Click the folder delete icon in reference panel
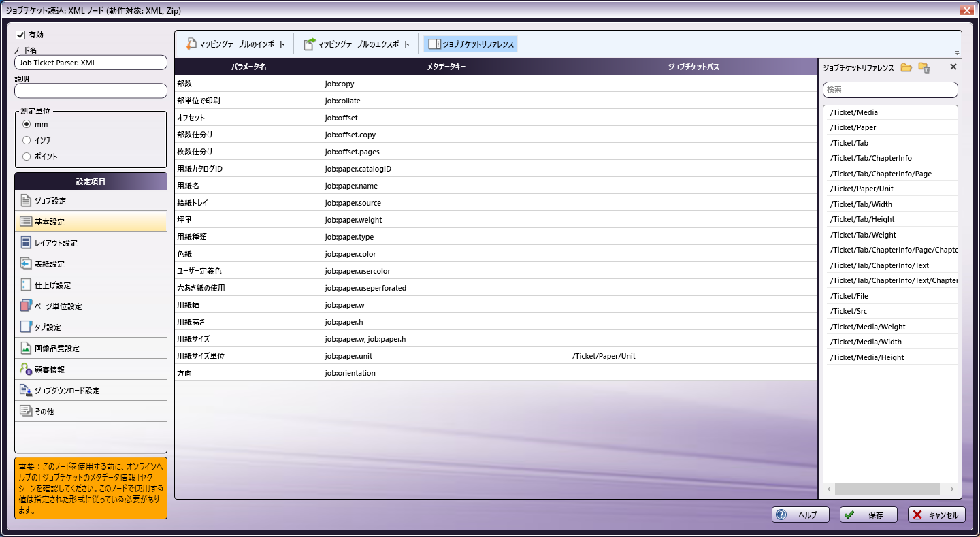The height and width of the screenshot is (537, 980). (924, 67)
